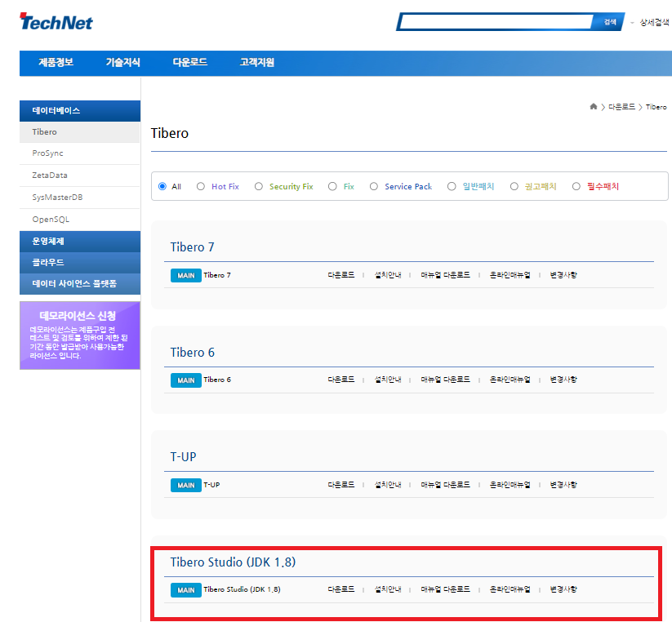Click 설치안내 link for Tibero 6
This screenshot has width=672, height=622.
[388, 380]
